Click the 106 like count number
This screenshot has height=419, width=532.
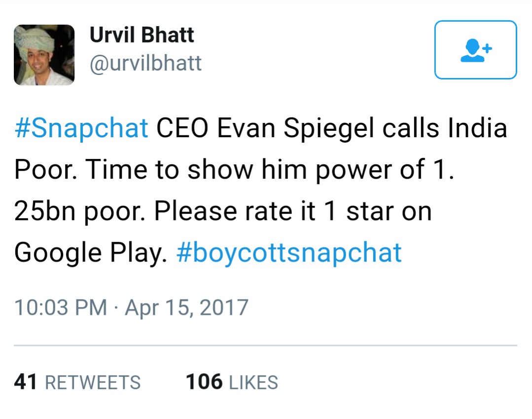204,381
